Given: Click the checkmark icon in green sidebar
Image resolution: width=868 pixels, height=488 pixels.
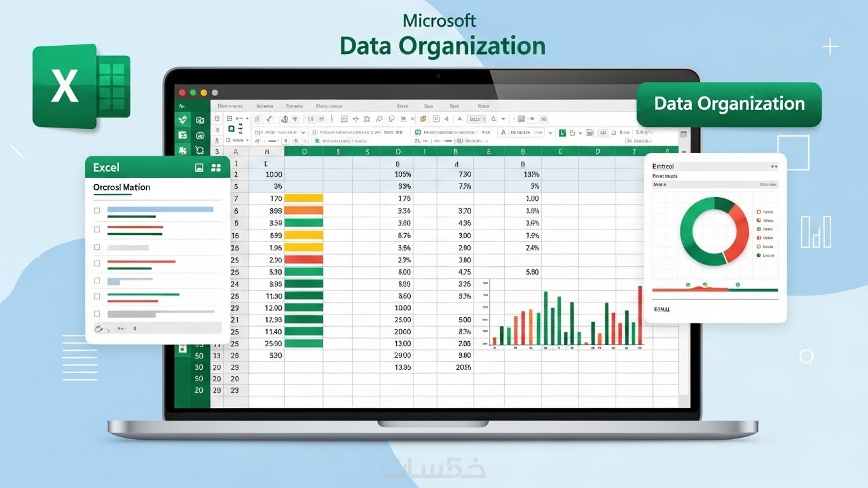Looking at the screenshot, I should (x=183, y=119).
